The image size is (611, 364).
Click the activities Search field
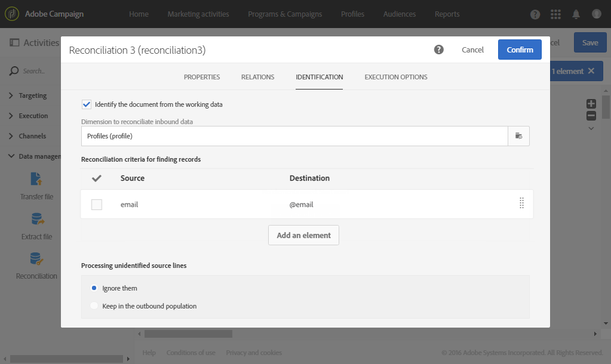(x=35, y=71)
